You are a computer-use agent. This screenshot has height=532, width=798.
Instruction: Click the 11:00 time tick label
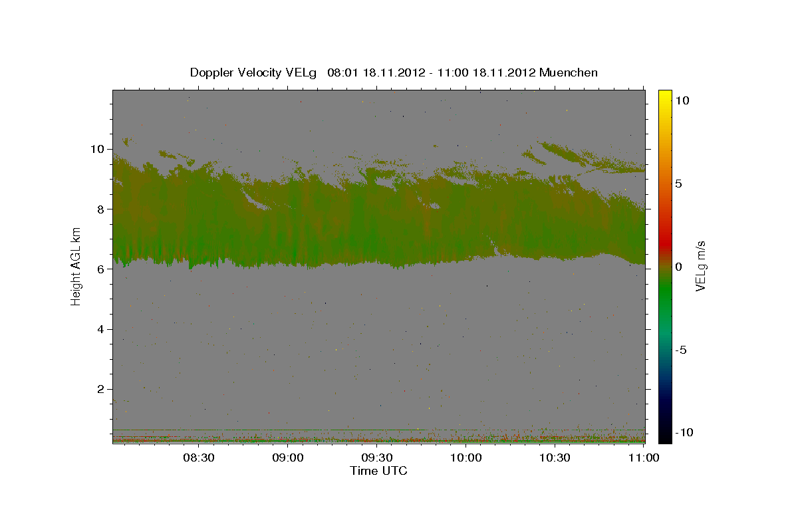643,458
